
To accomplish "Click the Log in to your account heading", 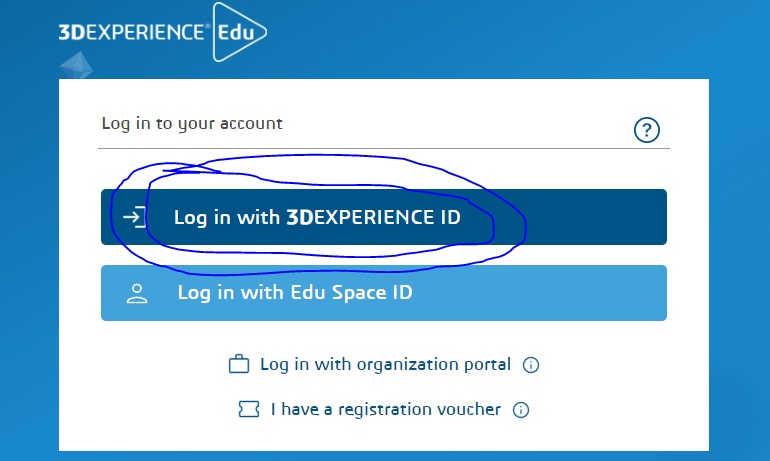I will [192, 124].
